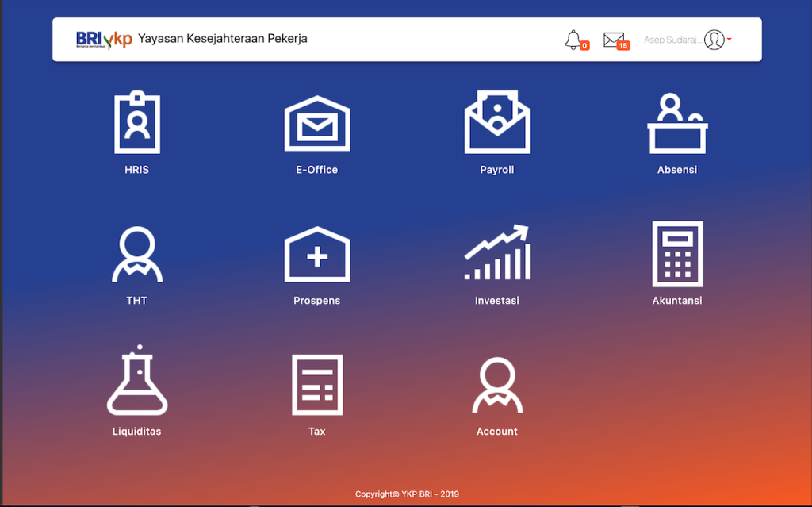812x507 pixels.
Task: Click the Prospens label
Action: (x=317, y=301)
